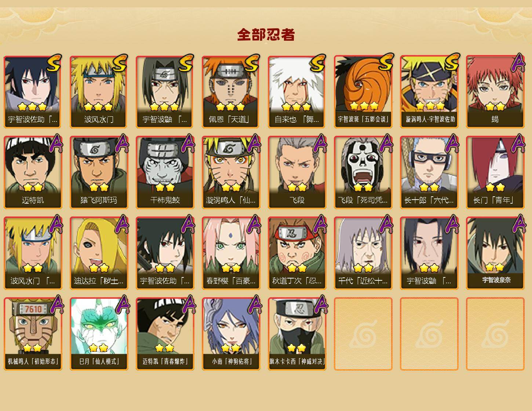
Task: Select the 春野樱「百豪」 pink-haired card
Action: coord(231,253)
